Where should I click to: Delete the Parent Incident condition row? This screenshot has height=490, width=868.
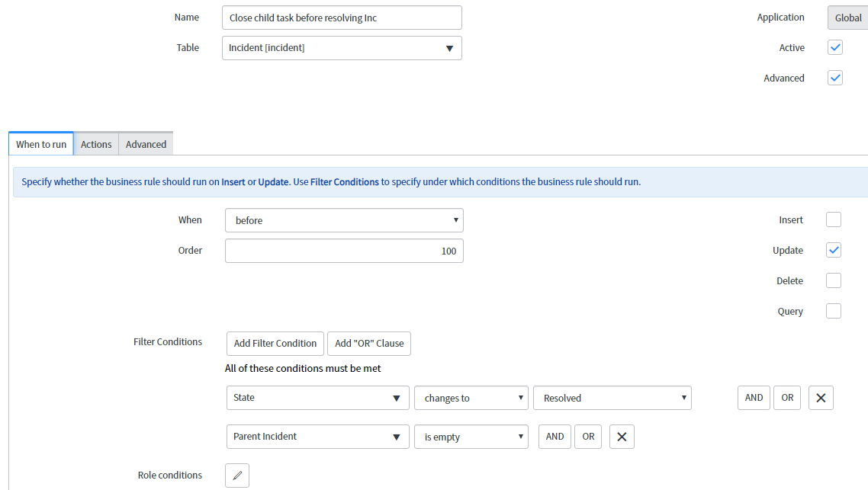pyautogui.click(x=622, y=436)
